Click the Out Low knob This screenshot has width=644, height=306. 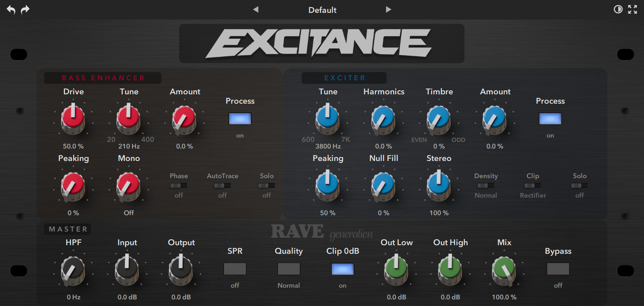click(396, 270)
